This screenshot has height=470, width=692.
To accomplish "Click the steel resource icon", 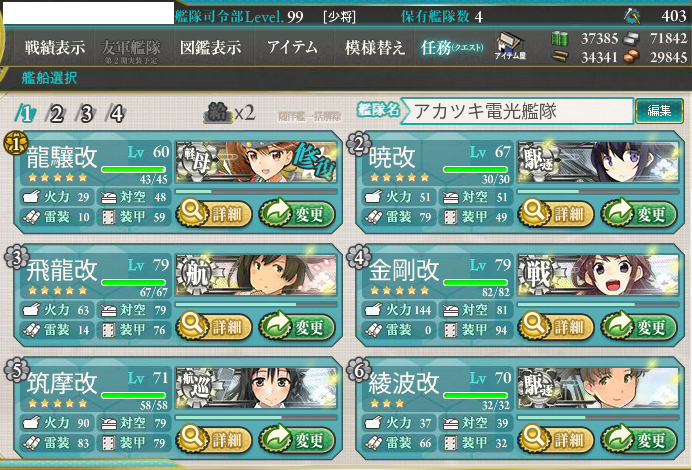I will click(x=631, y=39).
